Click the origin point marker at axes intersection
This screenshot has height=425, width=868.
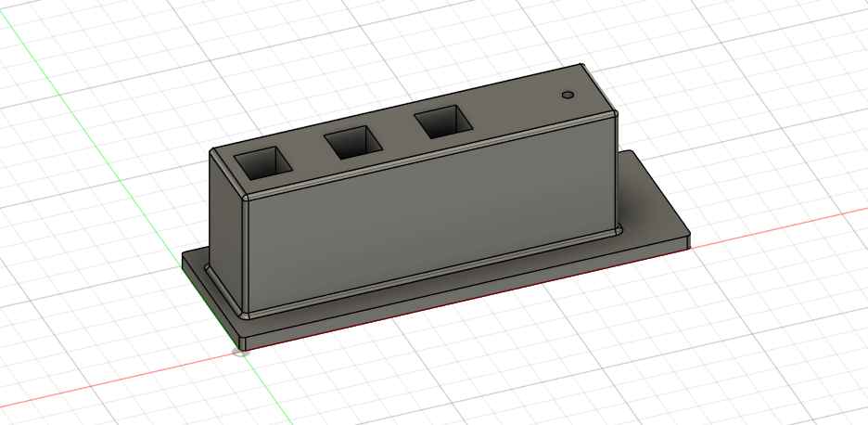coord(241,353)
